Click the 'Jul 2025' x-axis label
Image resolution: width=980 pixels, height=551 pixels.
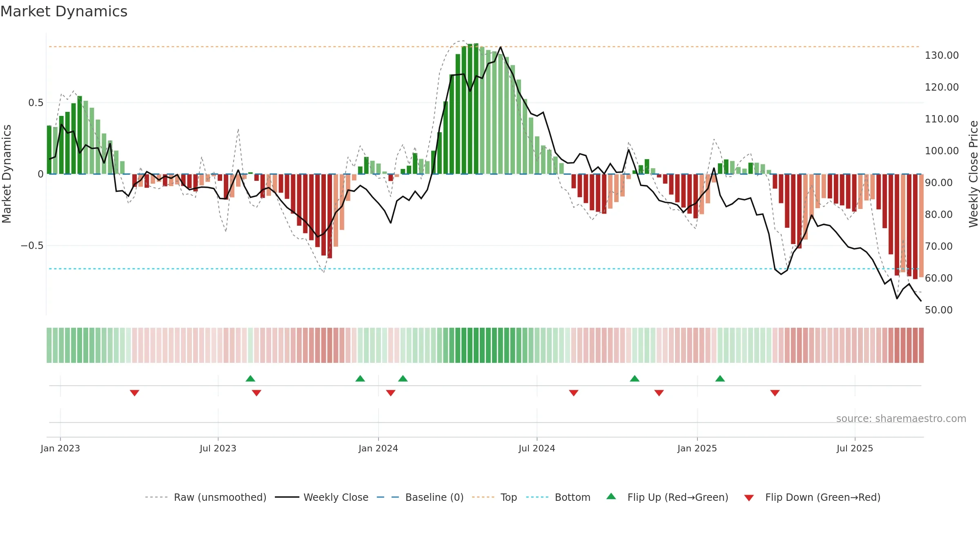[x=855, y=449]
